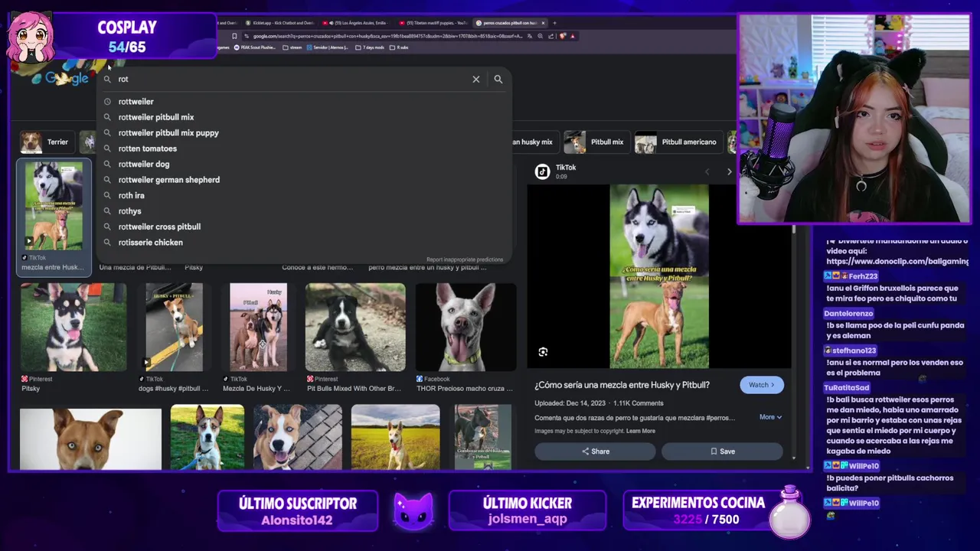Open a new browser tab with plus

(554, 23)
